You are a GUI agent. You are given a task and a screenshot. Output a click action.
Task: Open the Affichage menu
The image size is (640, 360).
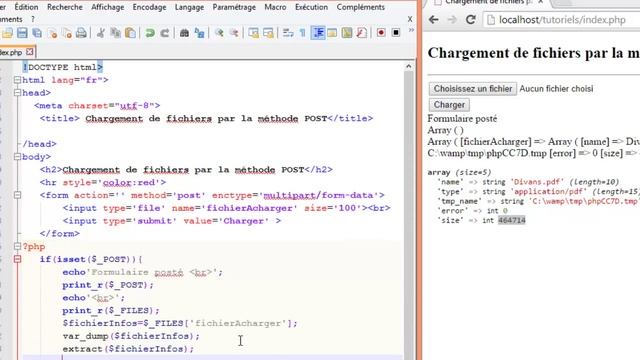tap(107, 7)
